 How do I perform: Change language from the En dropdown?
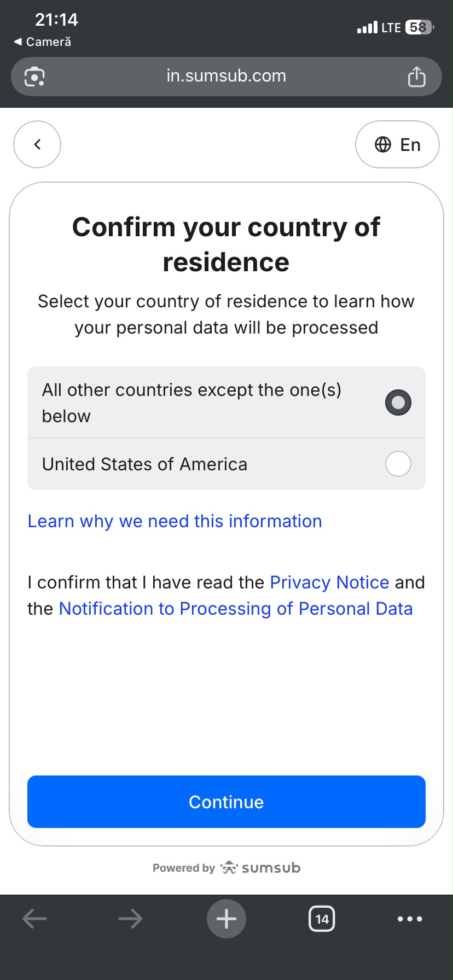pyautogui.click(x=397, y=144)
